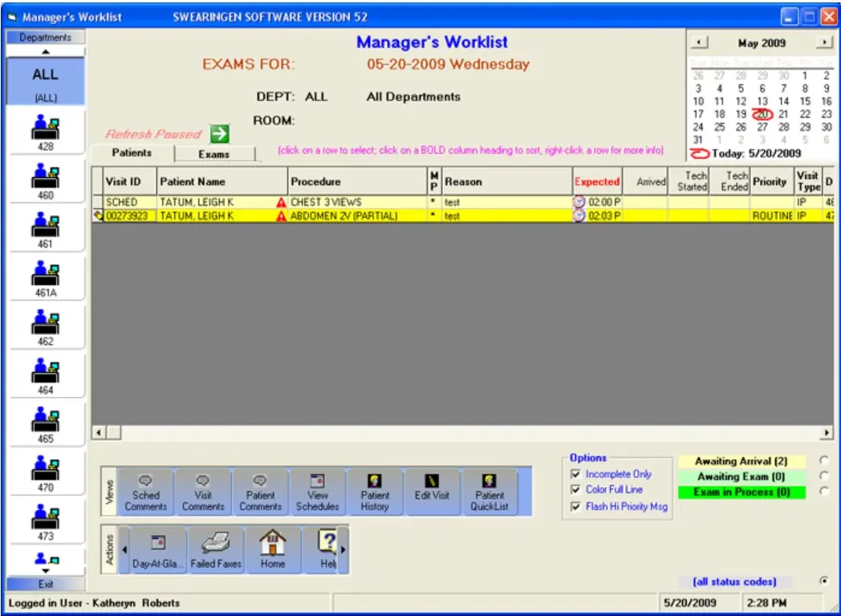Disable Color Full Line
Viewport: 841px width, 616px height.
point(575,488)
